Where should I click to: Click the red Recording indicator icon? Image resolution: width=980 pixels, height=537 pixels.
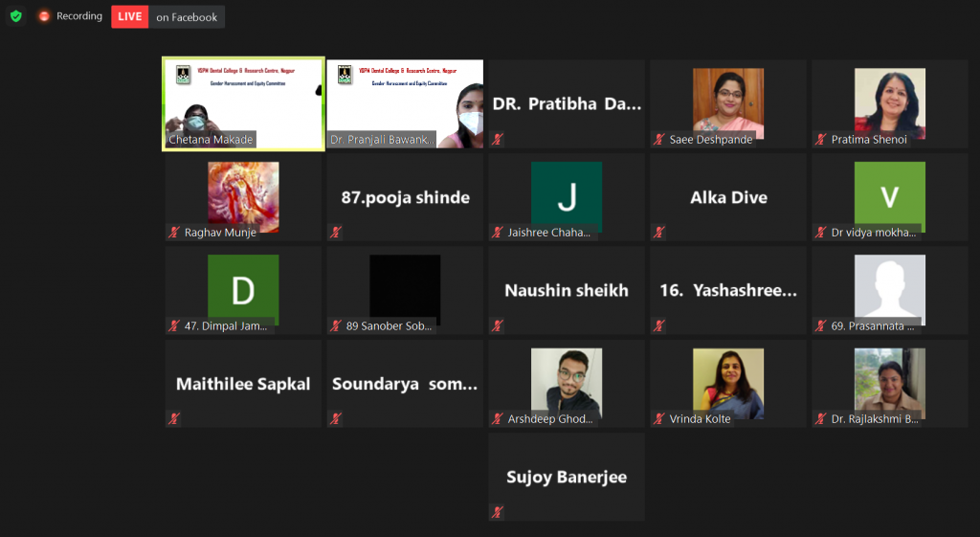click(44, 16)
